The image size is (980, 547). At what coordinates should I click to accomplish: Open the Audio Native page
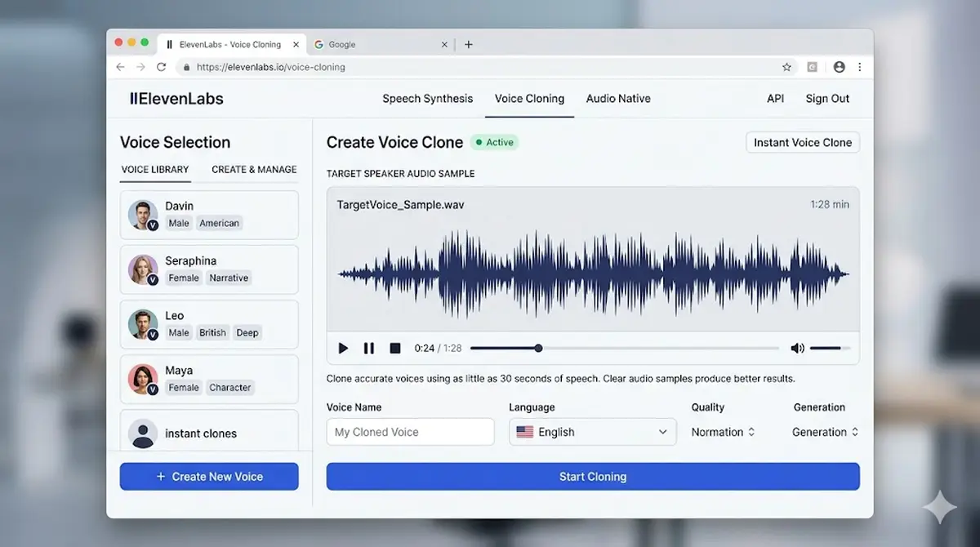(618, 99)
